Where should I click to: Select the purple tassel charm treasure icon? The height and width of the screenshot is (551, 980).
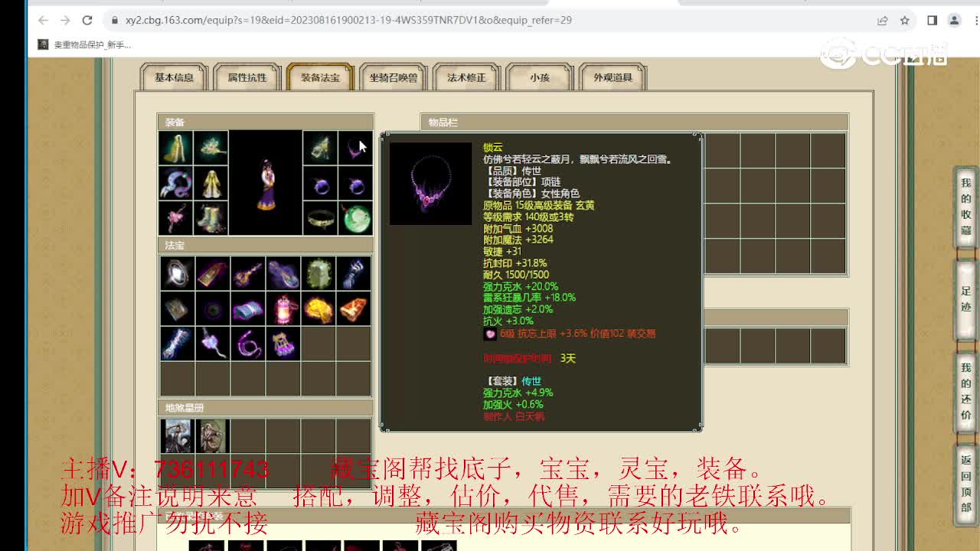click(212, 344)
